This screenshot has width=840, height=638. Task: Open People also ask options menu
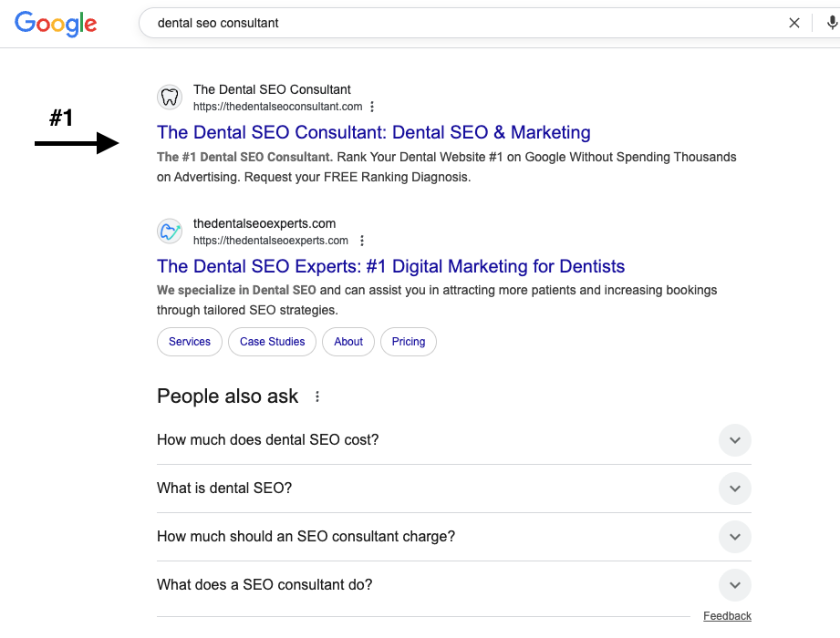[x=317, y=396]
